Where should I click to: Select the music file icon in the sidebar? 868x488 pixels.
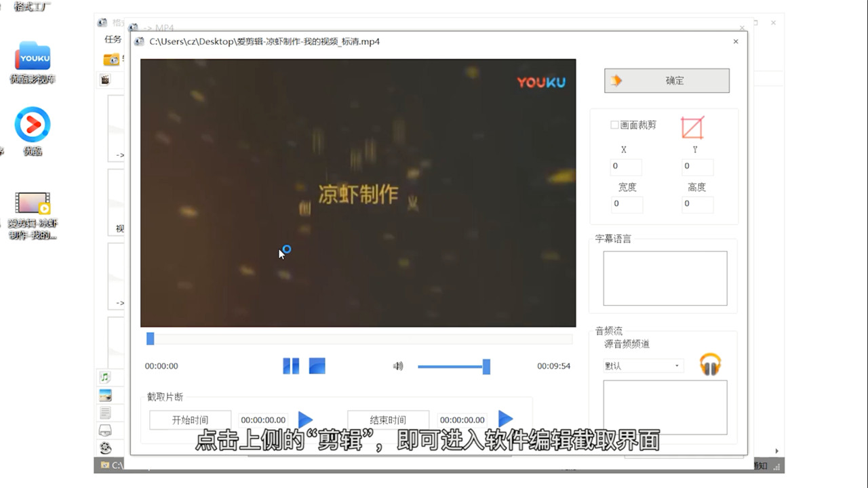point(105,378)
